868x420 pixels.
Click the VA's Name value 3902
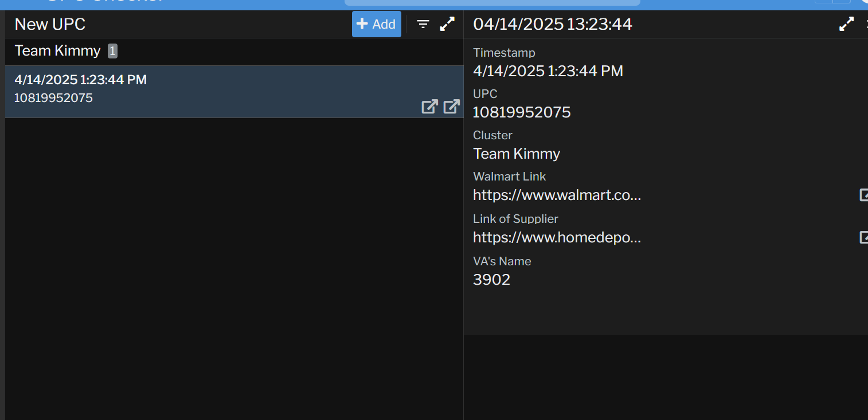coord(491,280)
